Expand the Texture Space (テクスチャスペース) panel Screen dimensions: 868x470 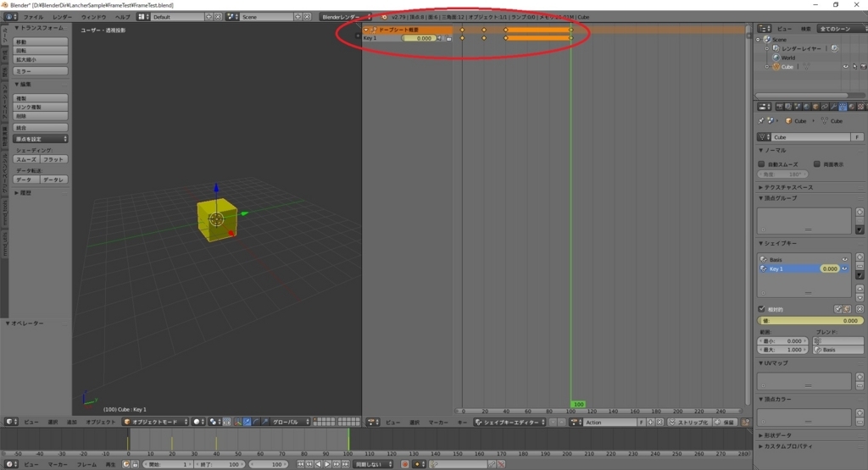pyautogui.click(x=786, y=187)
